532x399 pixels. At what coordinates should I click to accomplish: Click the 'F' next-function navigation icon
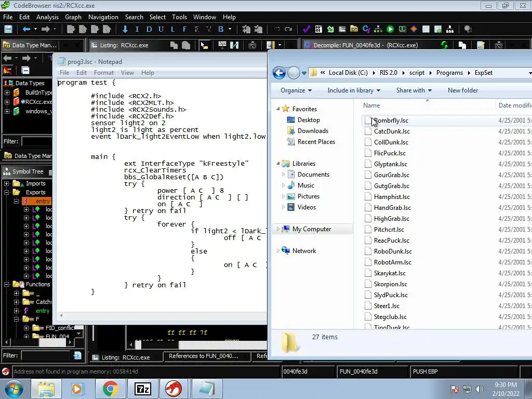tap(184, 29)
